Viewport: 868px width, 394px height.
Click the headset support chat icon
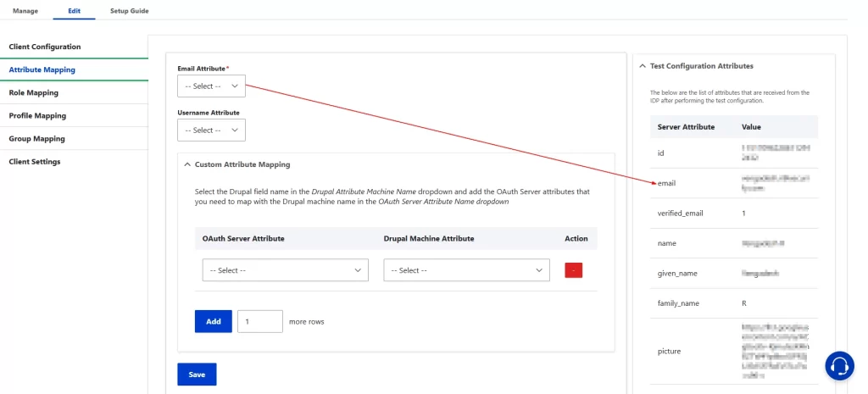(839, 365)
